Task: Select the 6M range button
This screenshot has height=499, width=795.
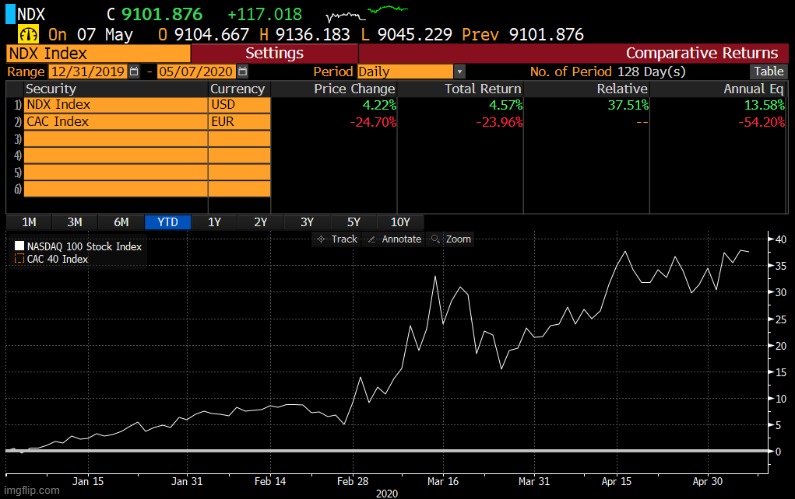Action: [x=121, y=222]
